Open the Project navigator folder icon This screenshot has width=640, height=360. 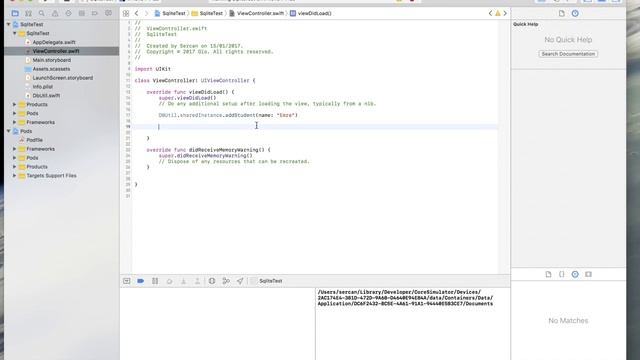[15, 13]
